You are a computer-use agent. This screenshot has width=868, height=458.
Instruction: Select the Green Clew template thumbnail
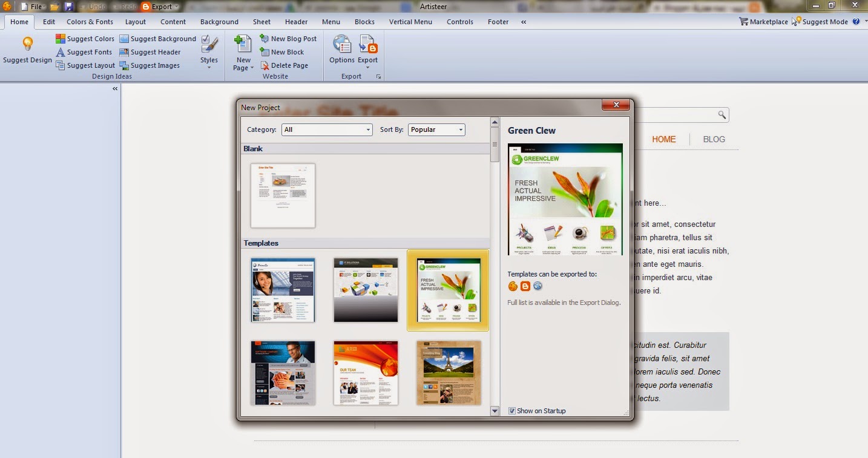point(449,290)
